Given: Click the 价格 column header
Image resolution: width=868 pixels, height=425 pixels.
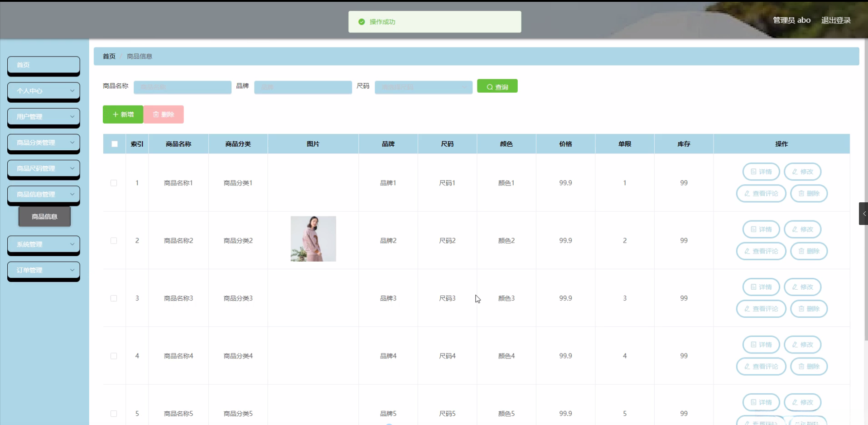Looking at the screenshot, I should (x=565, y=144).
